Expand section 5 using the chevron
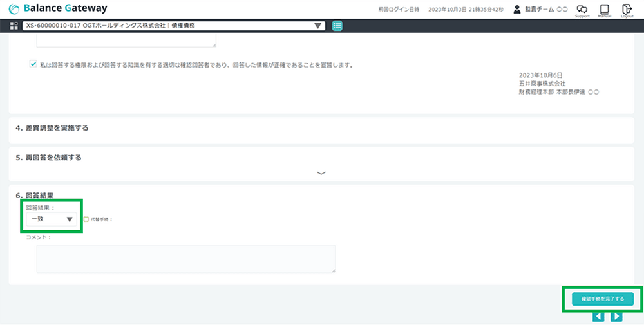The width and height of the screenshot is (644, 325). click(x=321, y=173)
